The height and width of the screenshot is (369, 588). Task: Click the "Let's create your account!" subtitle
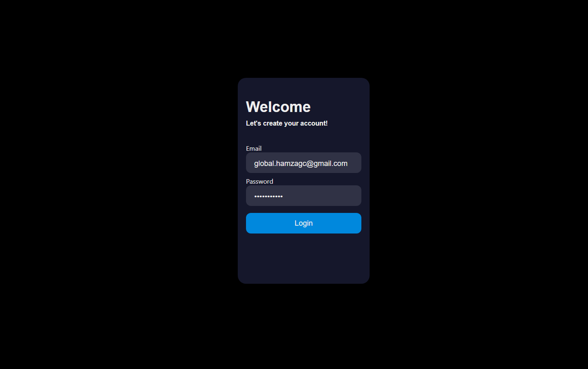287,123
